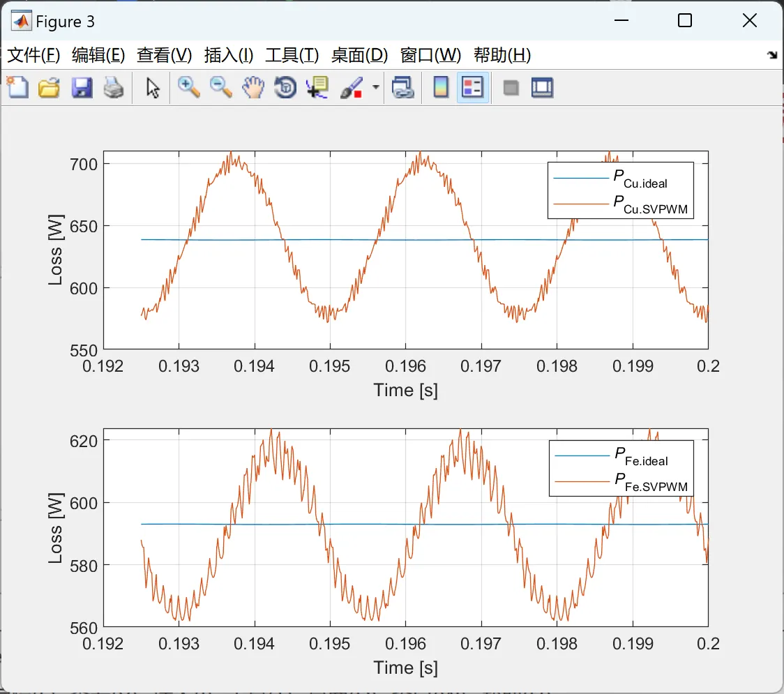Screen dimensions: 784x694
Task: Maximize the Figure 3 window
Action: [x=684, y=20]
